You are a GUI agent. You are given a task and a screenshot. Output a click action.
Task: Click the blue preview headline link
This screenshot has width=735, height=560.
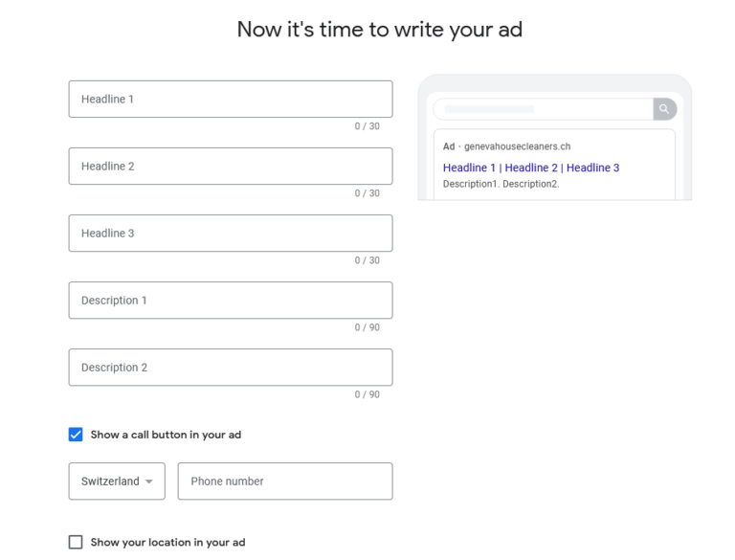tap(531, 168)
